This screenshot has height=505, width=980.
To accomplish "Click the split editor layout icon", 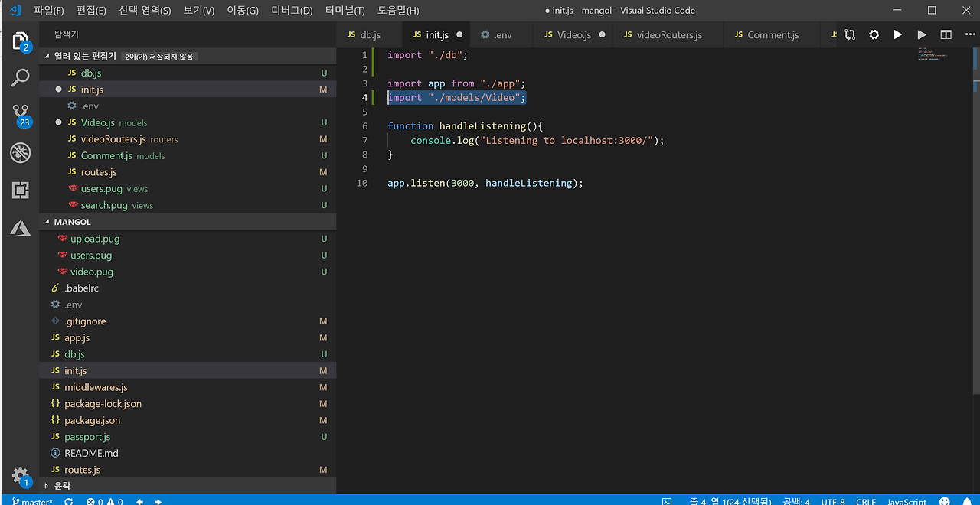I will pyautogui.click(x=946, y=34).
